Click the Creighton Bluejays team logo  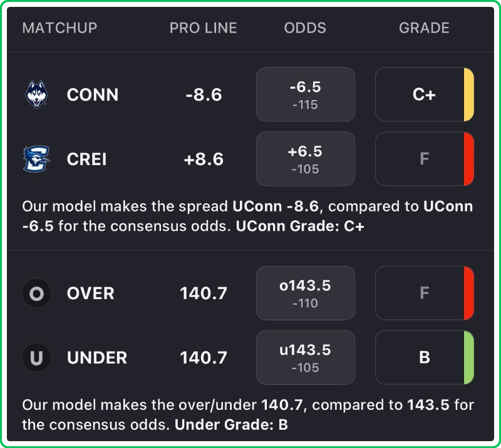point(36,159)
